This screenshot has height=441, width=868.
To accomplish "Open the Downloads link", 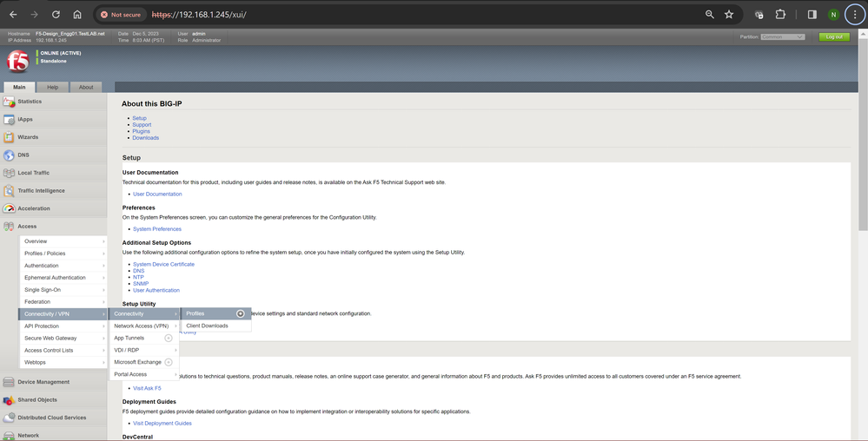I will (146, 138).
